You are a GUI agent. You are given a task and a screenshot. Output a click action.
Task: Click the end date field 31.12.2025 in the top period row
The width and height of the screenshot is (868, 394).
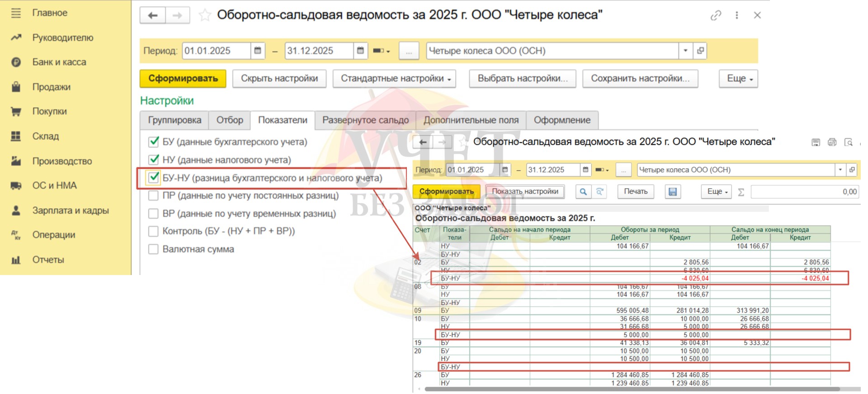[318, 51]
